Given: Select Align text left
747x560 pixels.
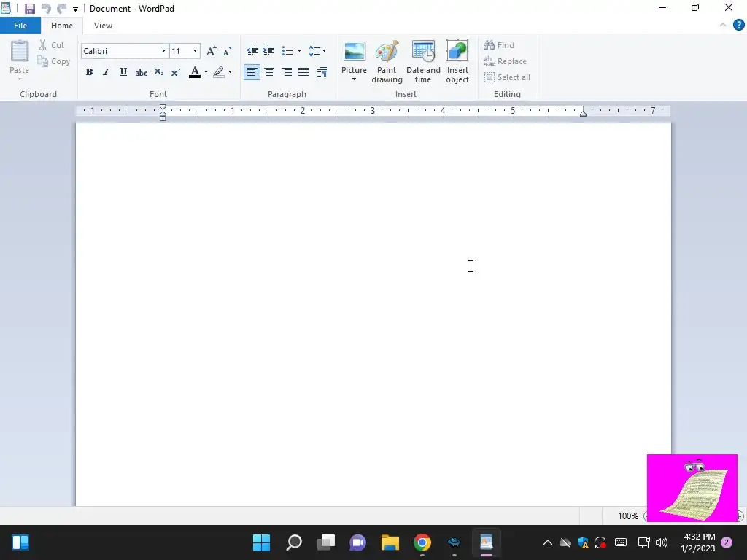Looking at the screenshot, I should (x=252, y=72).
